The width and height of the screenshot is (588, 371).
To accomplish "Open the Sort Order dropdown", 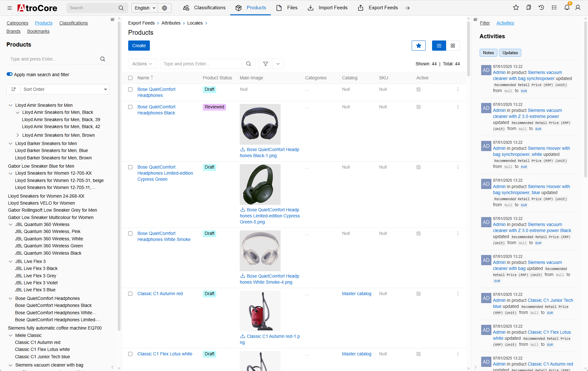I will click(65, 89).
